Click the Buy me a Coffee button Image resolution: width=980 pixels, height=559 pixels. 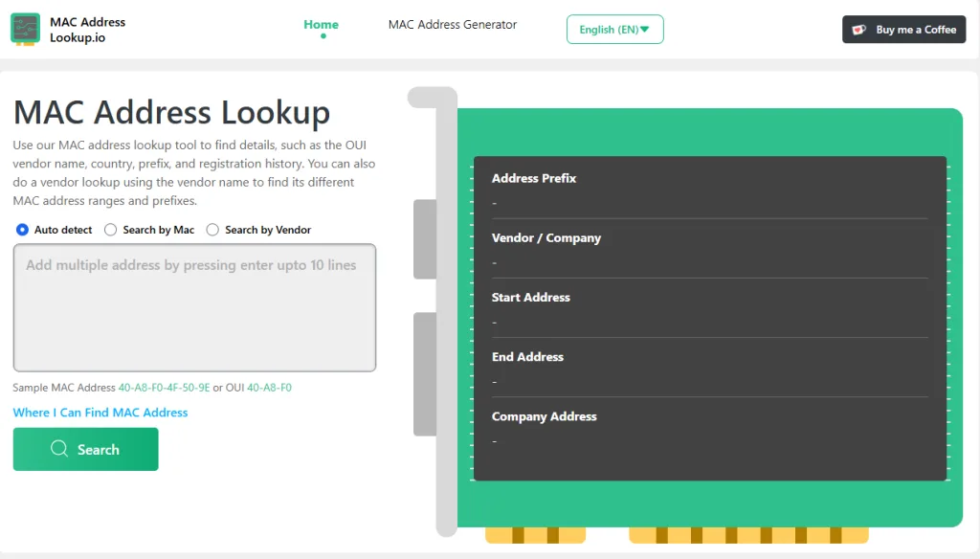point(903,30)
